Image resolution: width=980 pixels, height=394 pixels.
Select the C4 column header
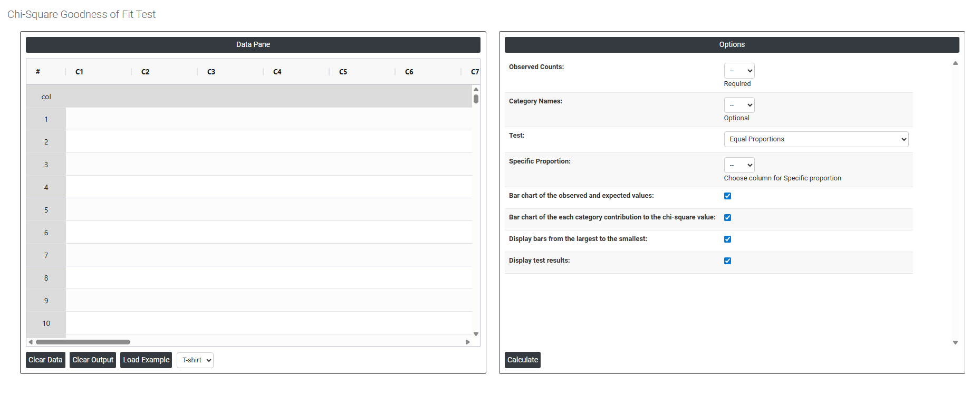pos(277,72)
